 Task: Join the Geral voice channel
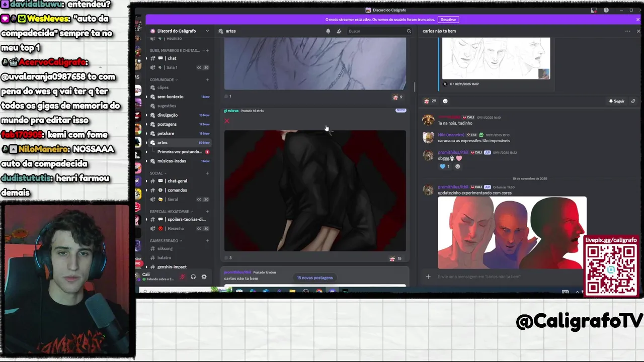[179, 200]
